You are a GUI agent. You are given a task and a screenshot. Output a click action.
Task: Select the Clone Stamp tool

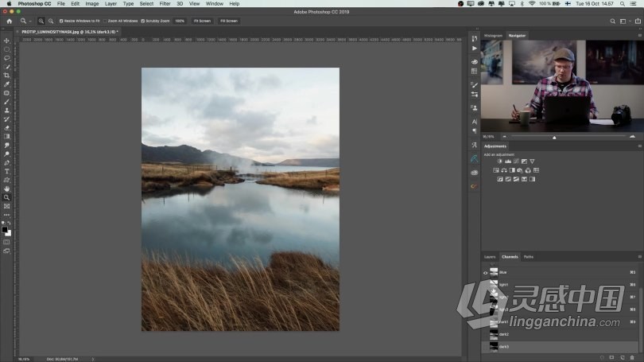click(x=6, y=110)
